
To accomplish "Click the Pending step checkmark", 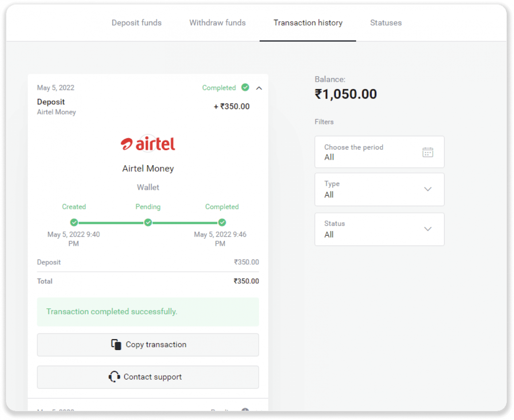I will tap(148, 222).
